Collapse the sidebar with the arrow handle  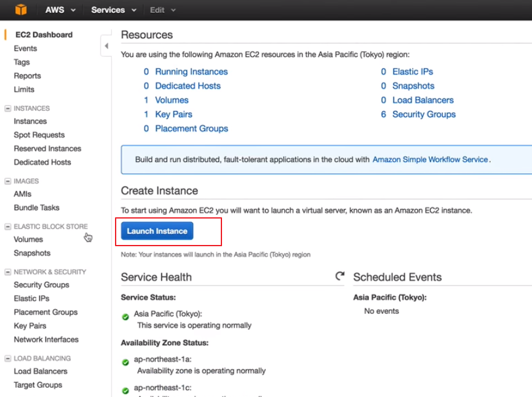pyautogui.click(x=106, y=46)
